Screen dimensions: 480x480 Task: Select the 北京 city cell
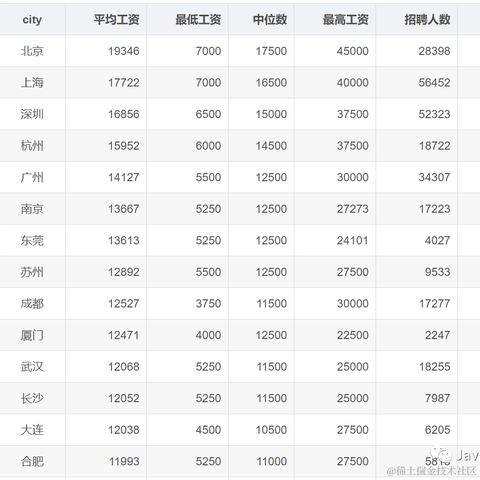[32, 51]
